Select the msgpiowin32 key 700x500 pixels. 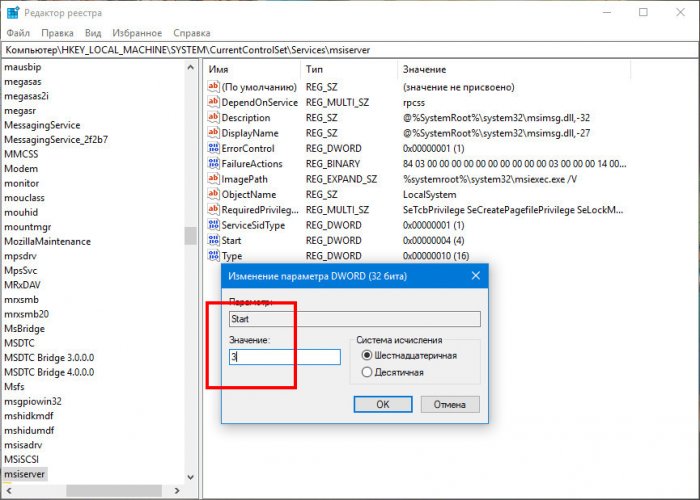pos(33,401)
